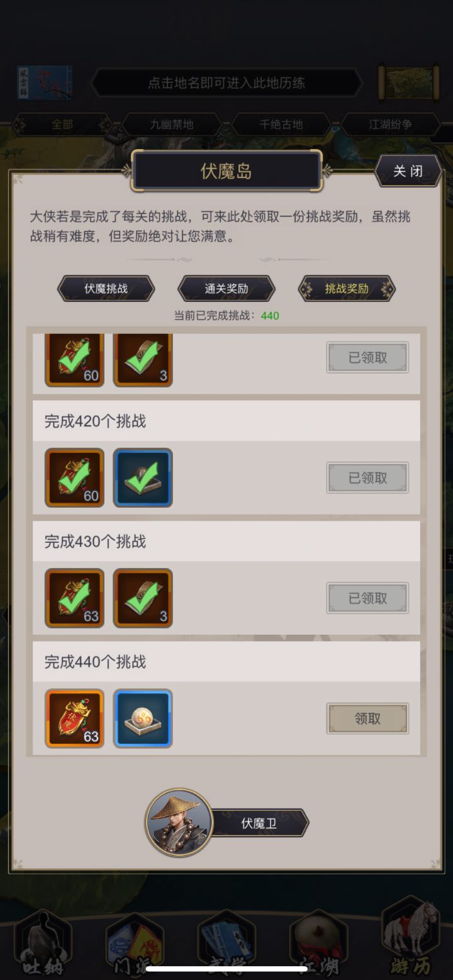
Task: Switch to the 伏魔挑战 tab
Action: click(106, 289)
